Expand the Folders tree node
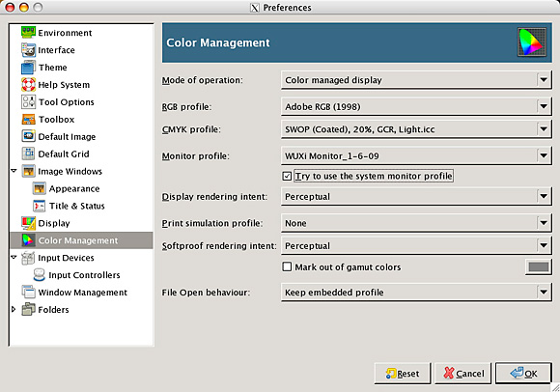 [x=14, y=309]
